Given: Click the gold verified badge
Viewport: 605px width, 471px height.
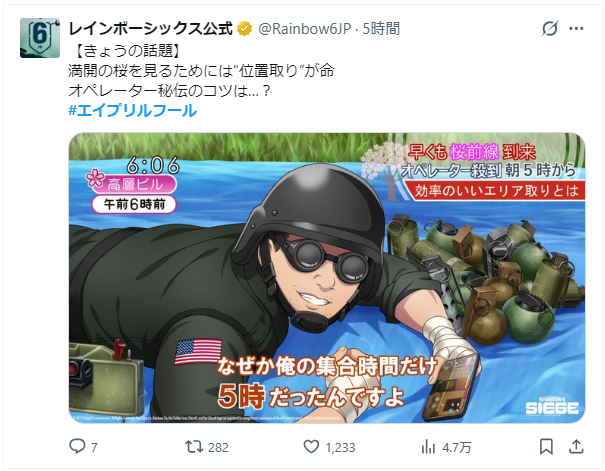Looking at the screenshot, I should tap(245, 29).
